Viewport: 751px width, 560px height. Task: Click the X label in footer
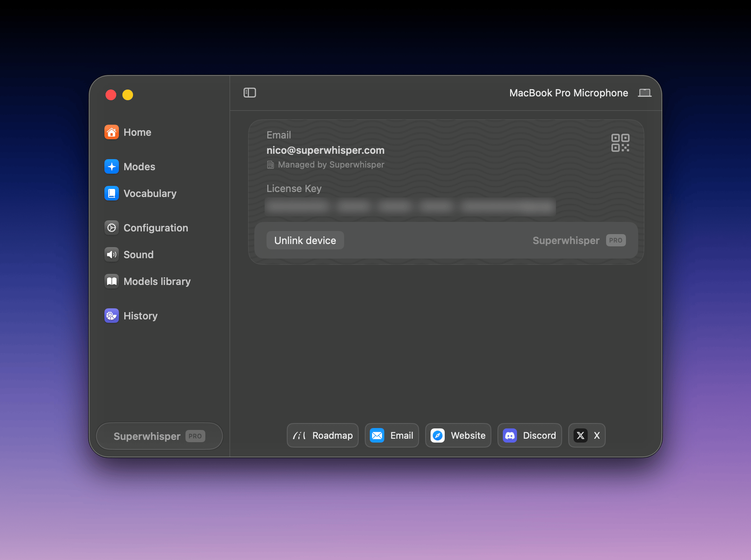pos(597,435)
